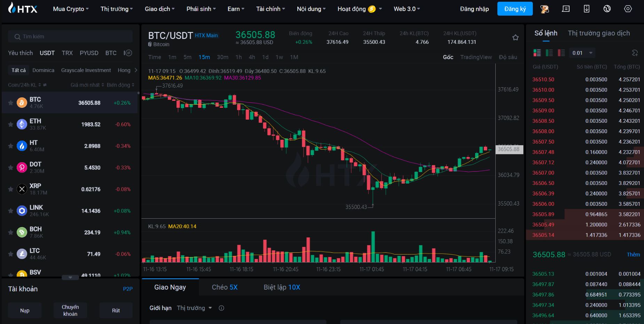Expand category tabs with right chevron

pos(136,70)
